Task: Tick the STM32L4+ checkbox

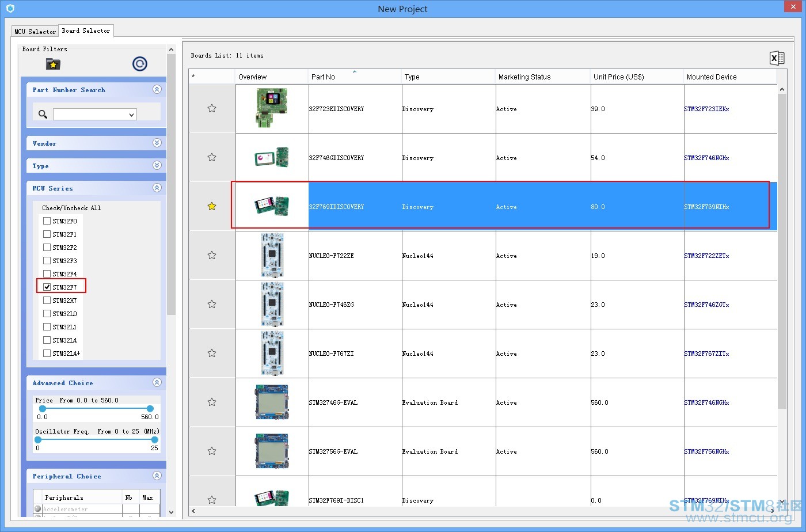Action: coord(47,354)
